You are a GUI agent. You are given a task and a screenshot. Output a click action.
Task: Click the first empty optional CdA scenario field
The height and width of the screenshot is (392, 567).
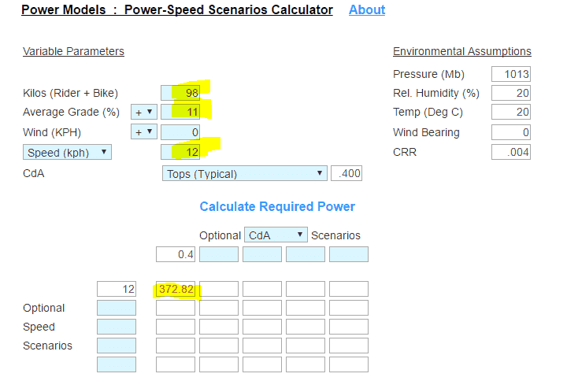click(x=218, y=254)
